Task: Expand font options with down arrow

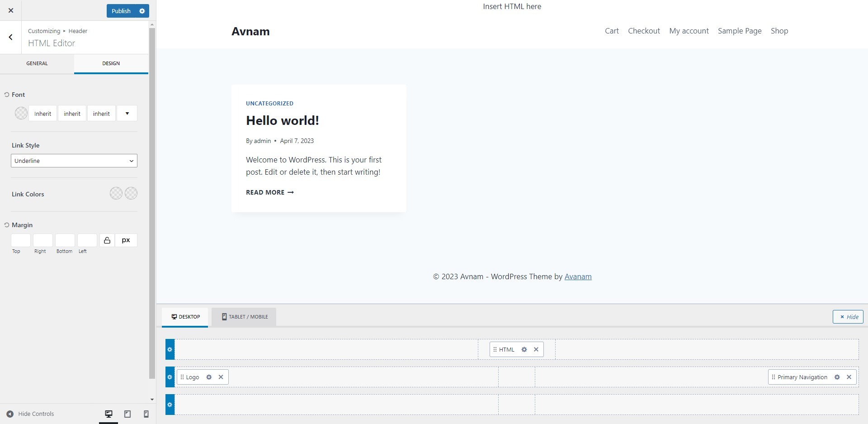Action: pyautogui.click(x=127, y=114)
